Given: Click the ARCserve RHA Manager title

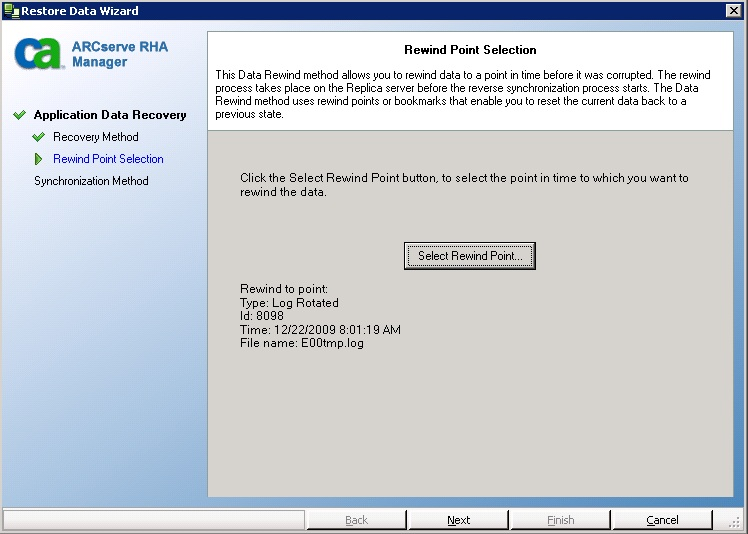Looking at the screenshot, I should 120,54.
